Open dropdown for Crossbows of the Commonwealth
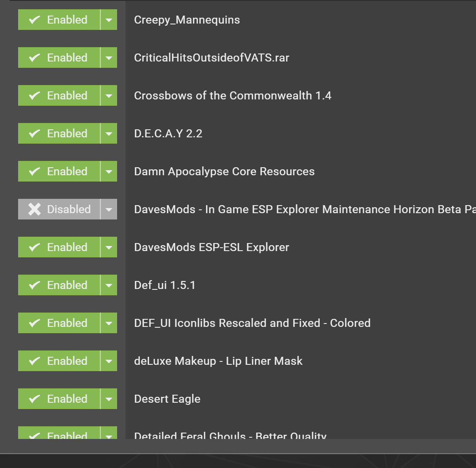The width and height of the screenshot is (476, 468). click(109, 96)
